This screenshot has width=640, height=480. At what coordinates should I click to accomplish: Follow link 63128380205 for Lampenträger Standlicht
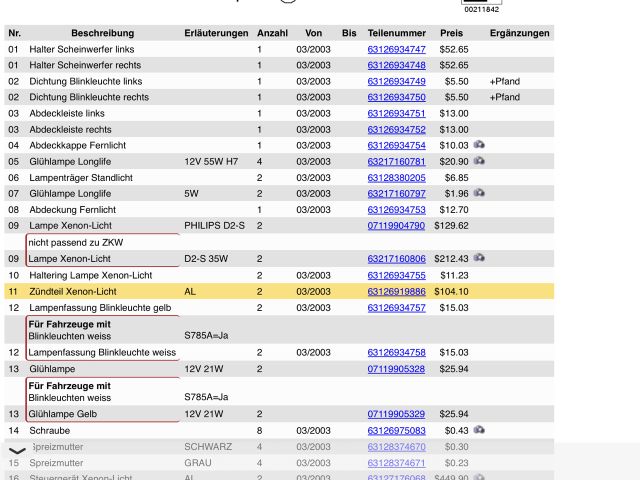tap(396, 177)
